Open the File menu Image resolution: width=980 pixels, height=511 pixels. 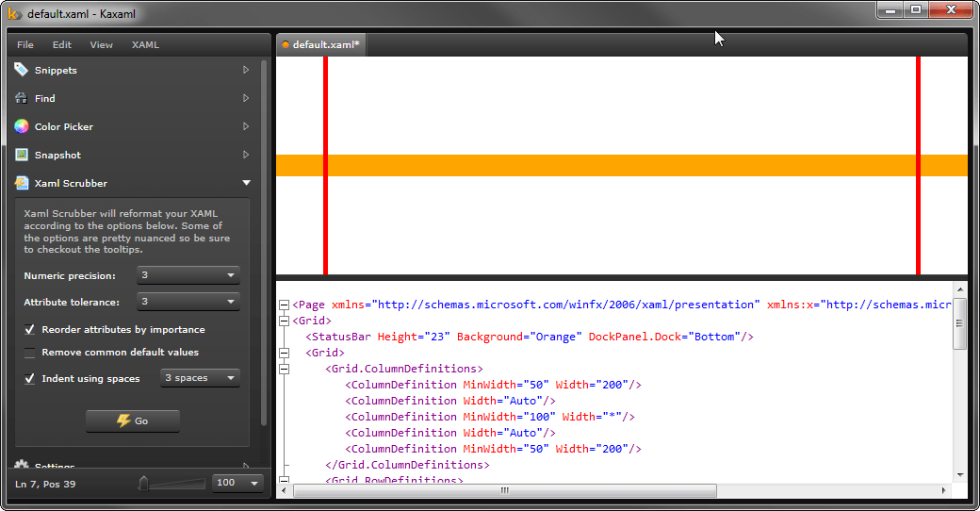pyautogui.click(x=25, y=44)
